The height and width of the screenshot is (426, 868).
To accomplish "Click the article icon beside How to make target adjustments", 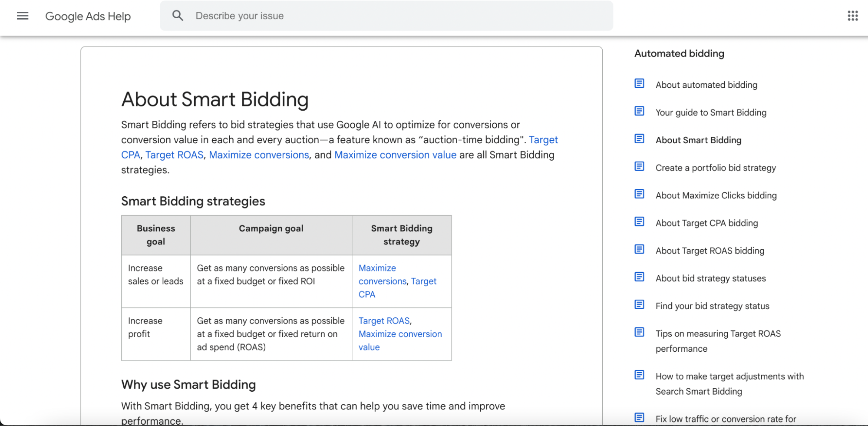I will (x=639, y=375).
